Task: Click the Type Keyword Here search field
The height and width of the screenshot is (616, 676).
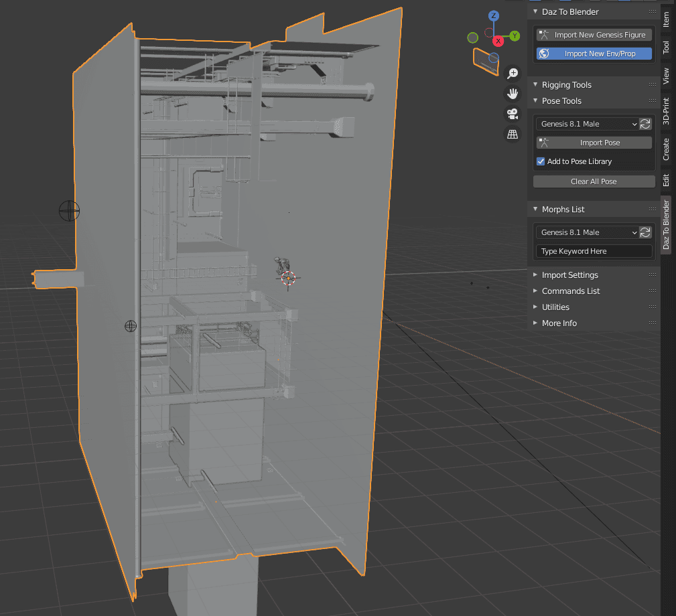Action: pyautogui.click(x=593, y=251)
